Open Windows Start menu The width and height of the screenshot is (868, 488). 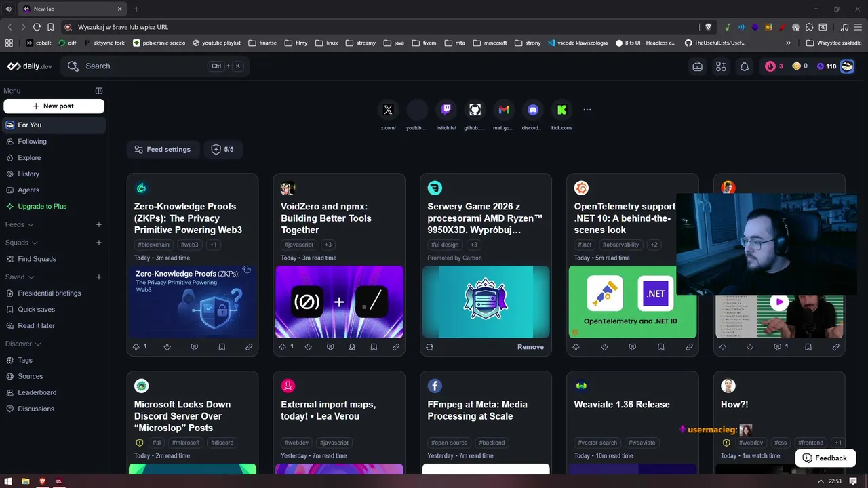tap(7, 481)
